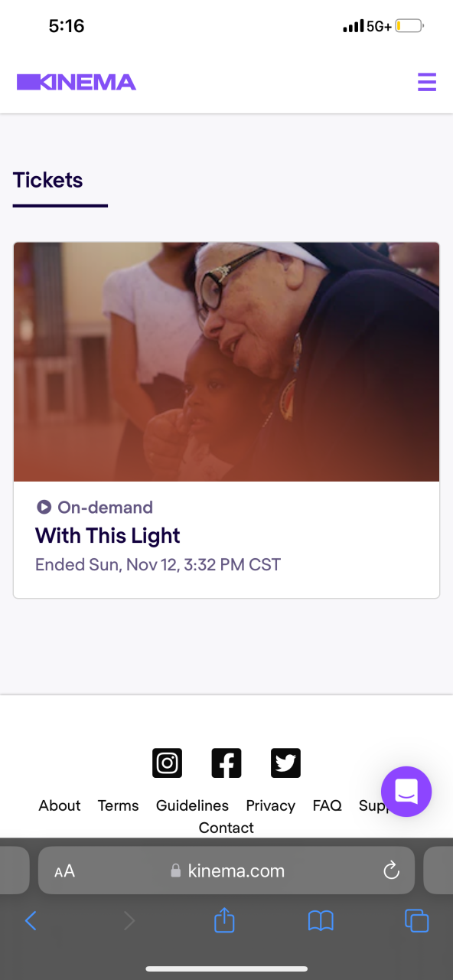Open the Terms footer link
The image size is (453, 980).
click(x=119, y=805)
